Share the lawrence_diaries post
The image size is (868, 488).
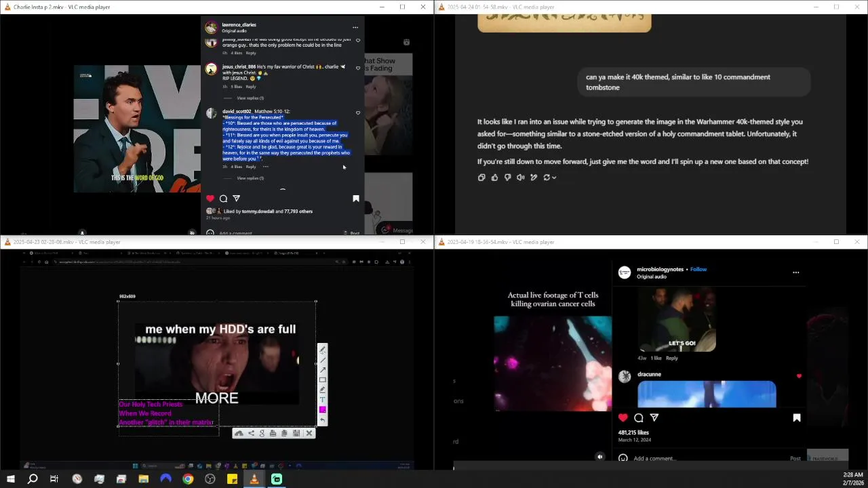tap(236, 199)
